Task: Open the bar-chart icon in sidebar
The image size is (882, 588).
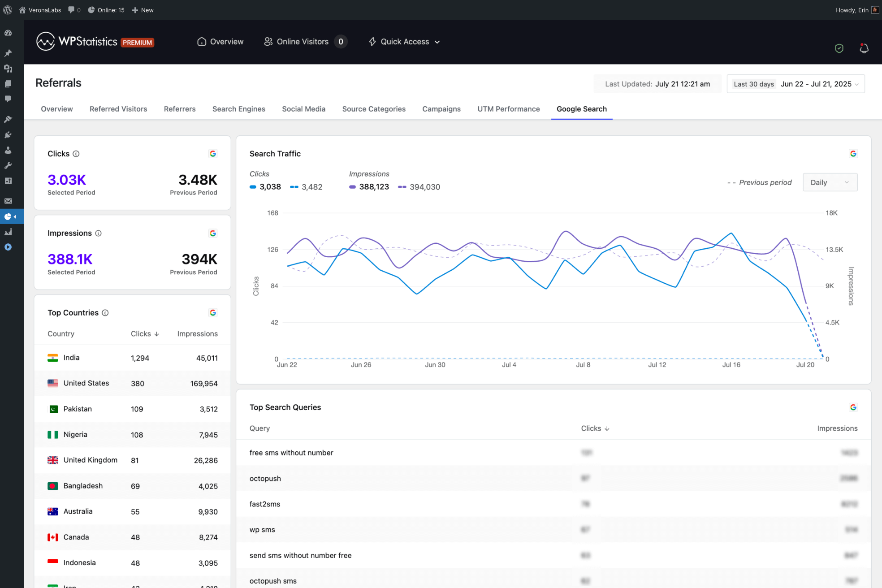Action: click(x=8, y=232)
